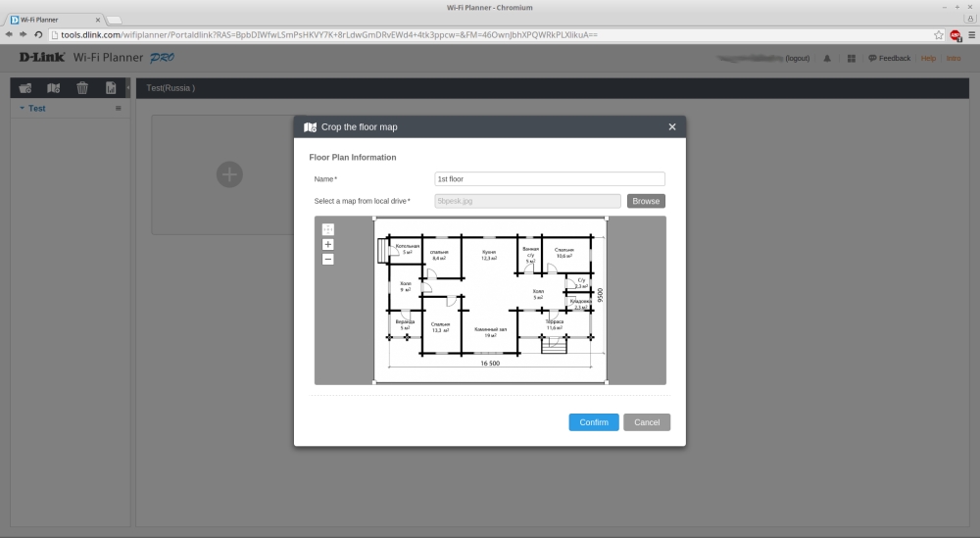Zoom in on the floor map

(328, 245)
